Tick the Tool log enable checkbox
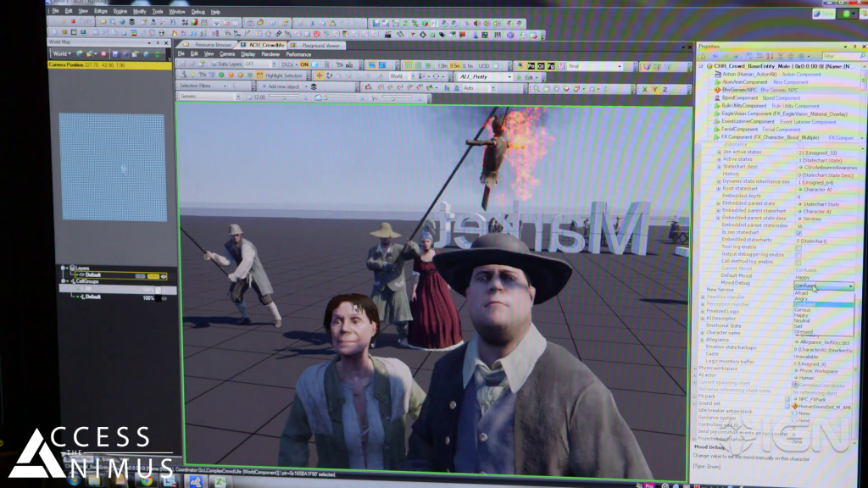868x488 pixels. point(798,247)
